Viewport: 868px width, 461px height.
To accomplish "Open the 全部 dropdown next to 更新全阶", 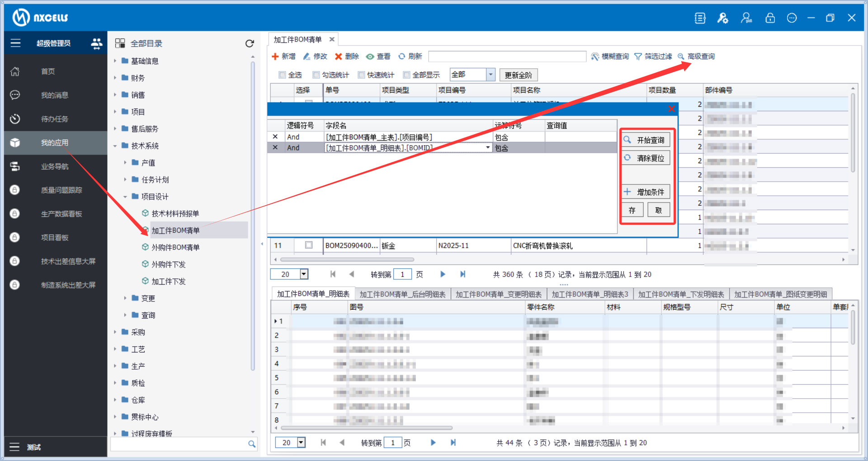I will point(491,75).
